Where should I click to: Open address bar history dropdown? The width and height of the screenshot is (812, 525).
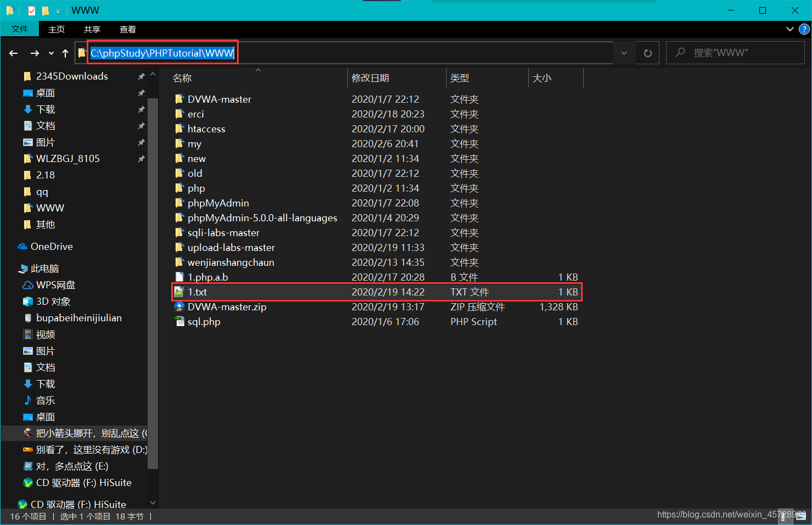point(624,53)
